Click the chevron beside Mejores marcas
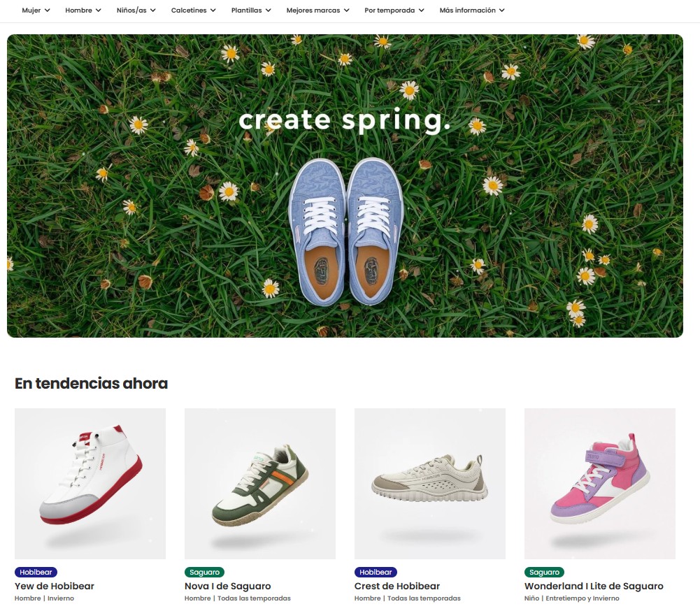 tap(346, 10)
